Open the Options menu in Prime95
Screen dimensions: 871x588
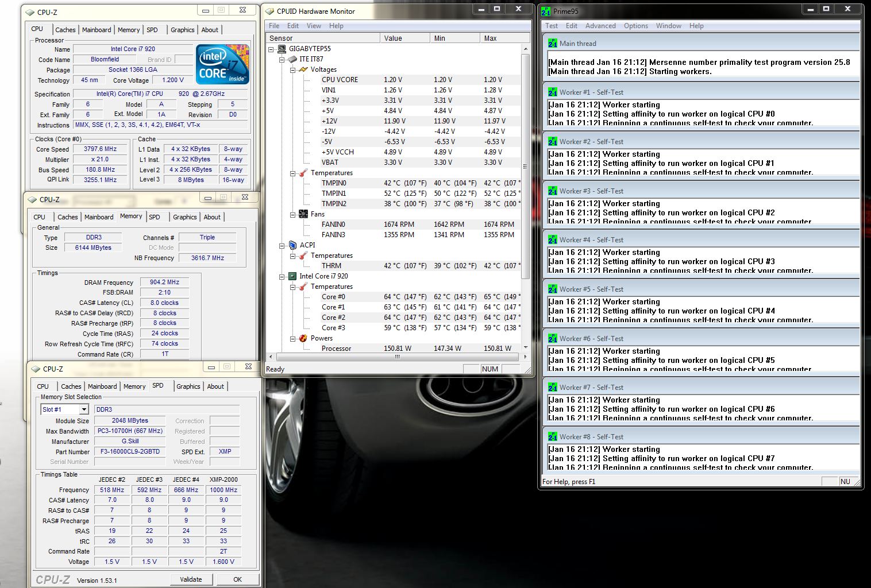tap(635, 26)
